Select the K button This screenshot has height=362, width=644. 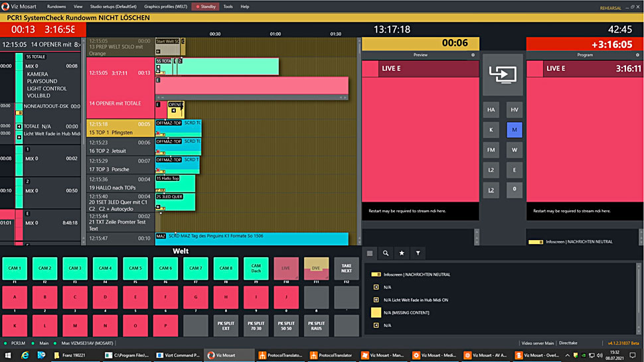[491, 130]
